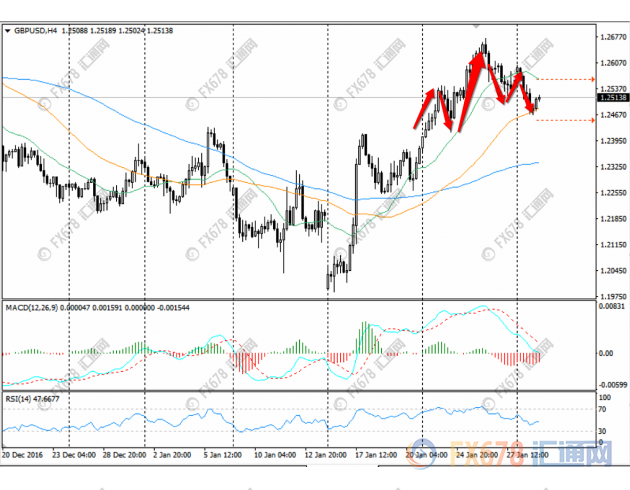Image resolution: width=630 pixels, height=490 pixels.
Task: Click the RSI 70 level label
Action: click(x=604, y=411)
